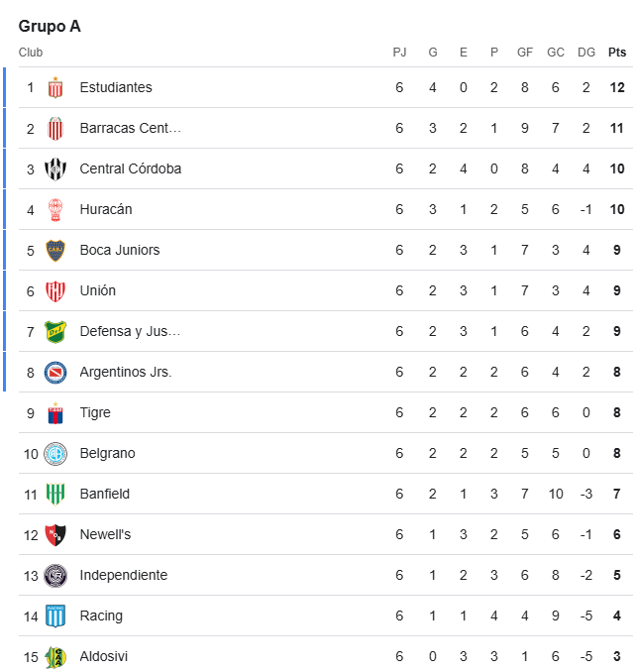The image size is (637, 672).
Task: Select the Belgrano circular logo
Action: (55, 453)
